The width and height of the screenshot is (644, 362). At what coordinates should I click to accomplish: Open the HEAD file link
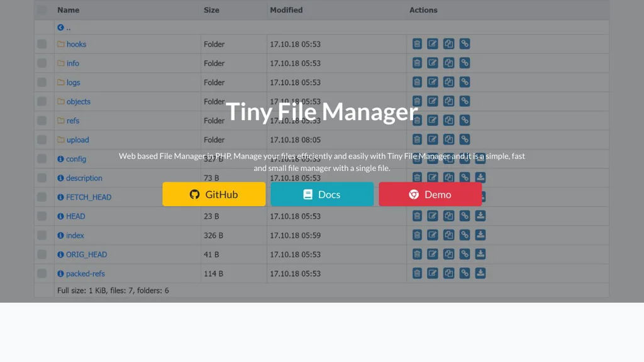[75, 216]
